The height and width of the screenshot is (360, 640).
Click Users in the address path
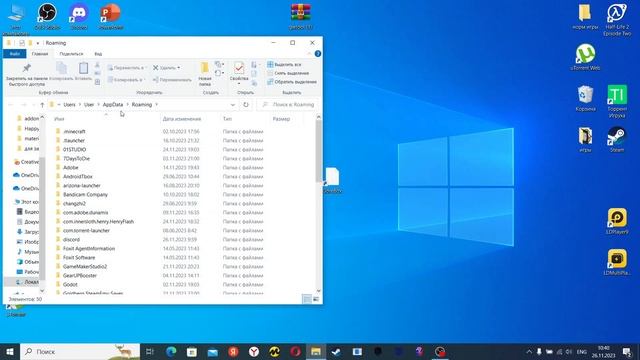[x=69, y=104]
